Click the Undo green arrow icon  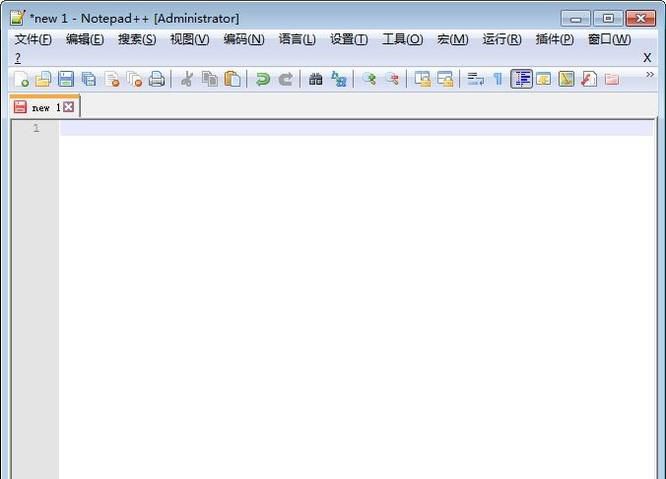(x=262, y=79)
